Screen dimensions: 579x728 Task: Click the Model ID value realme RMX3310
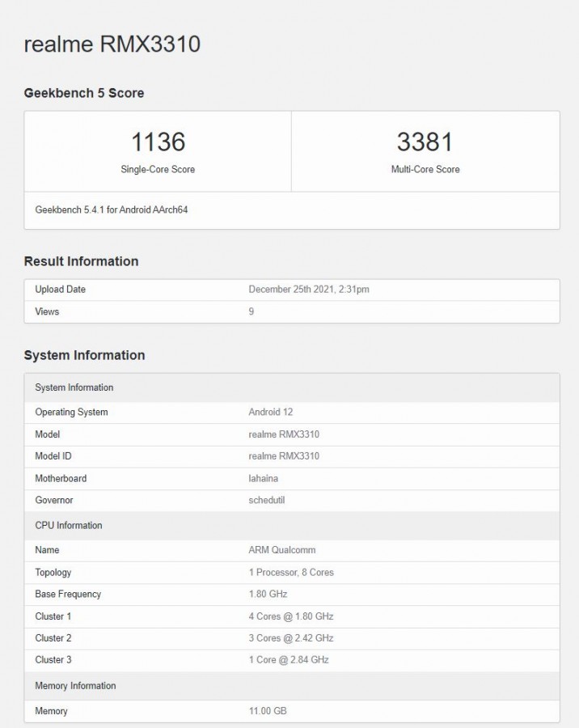tap(284, 456)
